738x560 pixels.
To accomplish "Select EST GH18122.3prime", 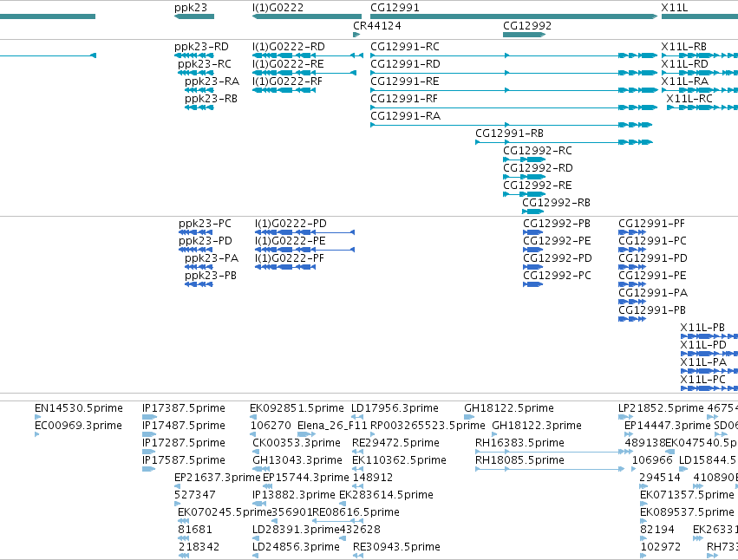I will pyautogui.click(x=537, y=426).
